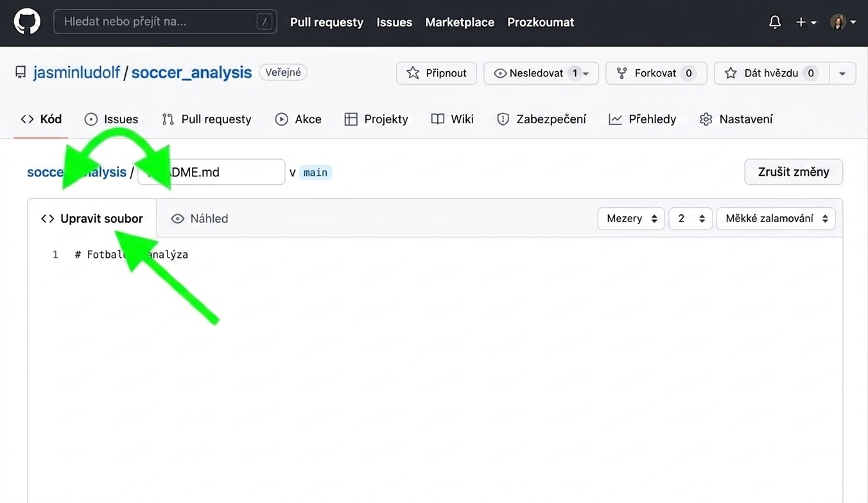
Task: Open the repository Issues tab
Action: pyautogui.click(x=111, y=119)
